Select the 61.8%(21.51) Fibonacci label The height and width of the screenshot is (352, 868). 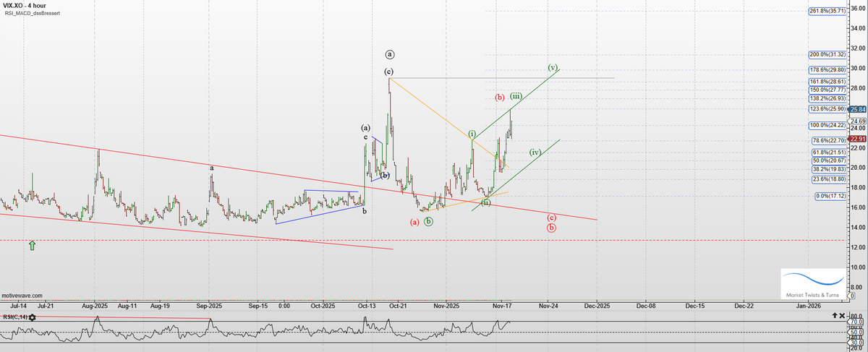point(828,153)
